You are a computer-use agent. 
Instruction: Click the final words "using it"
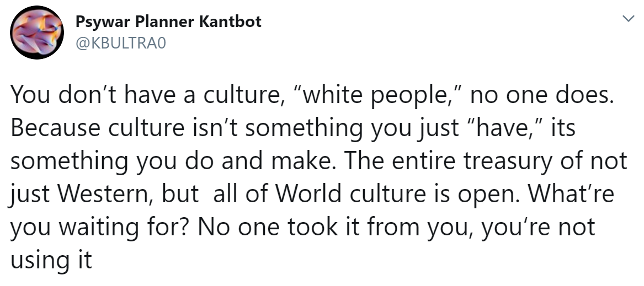tap(51, 261)
